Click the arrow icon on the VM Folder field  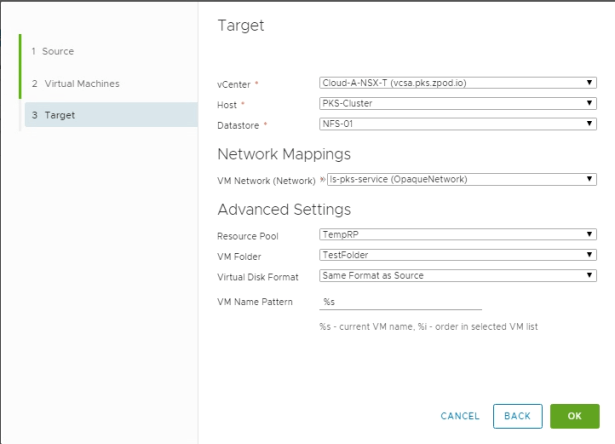(x=590, y=255)
